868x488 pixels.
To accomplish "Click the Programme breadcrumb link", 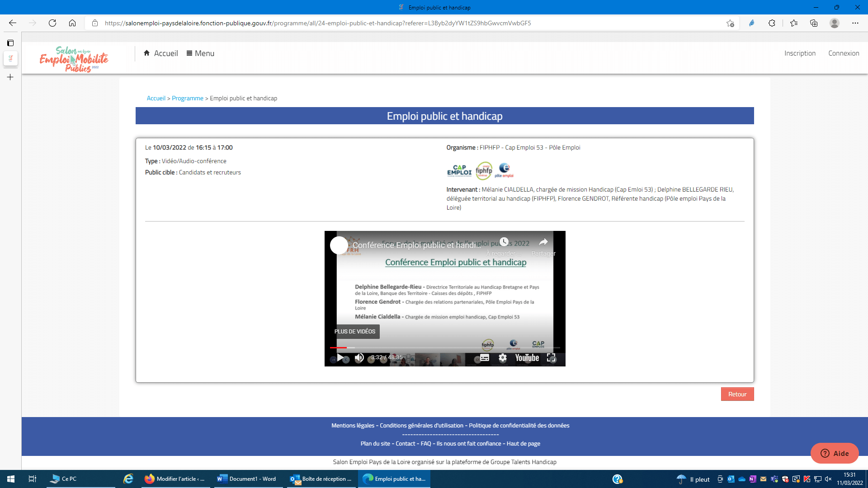I will click(x=188, y=98).
